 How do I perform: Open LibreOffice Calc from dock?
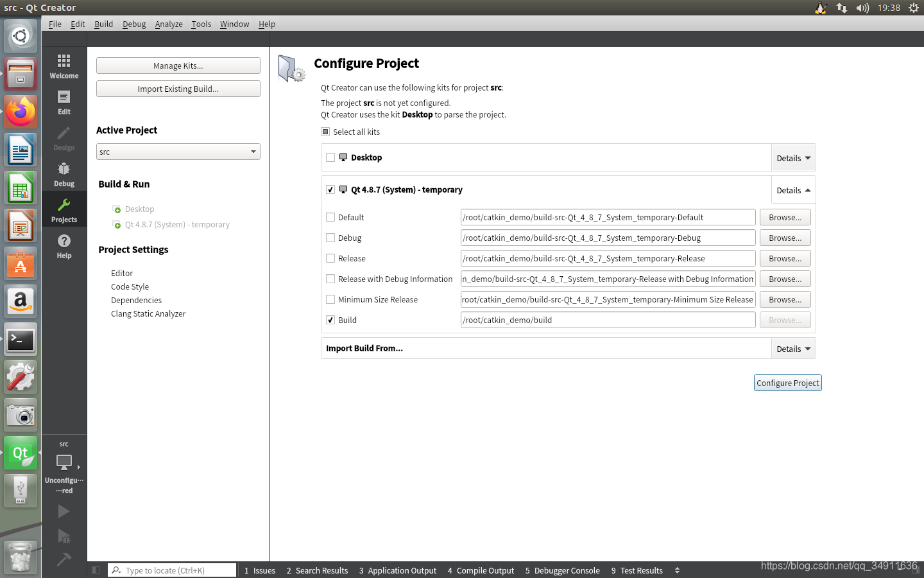pyautogui.click(x=21, y=188)
